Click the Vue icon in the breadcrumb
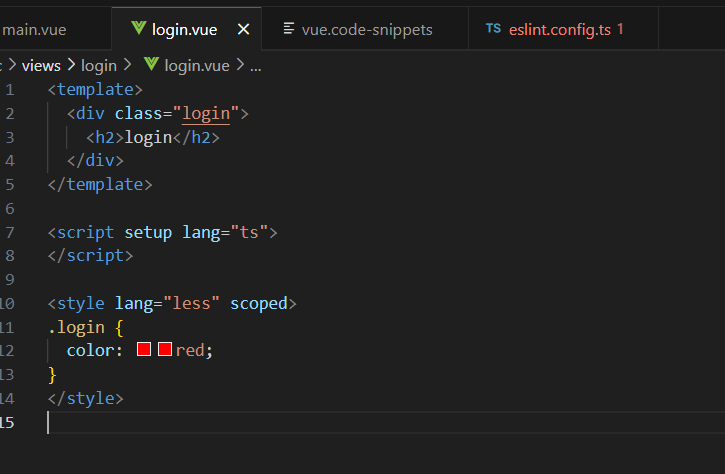The image size is (725, 474). tap(152, 65)
